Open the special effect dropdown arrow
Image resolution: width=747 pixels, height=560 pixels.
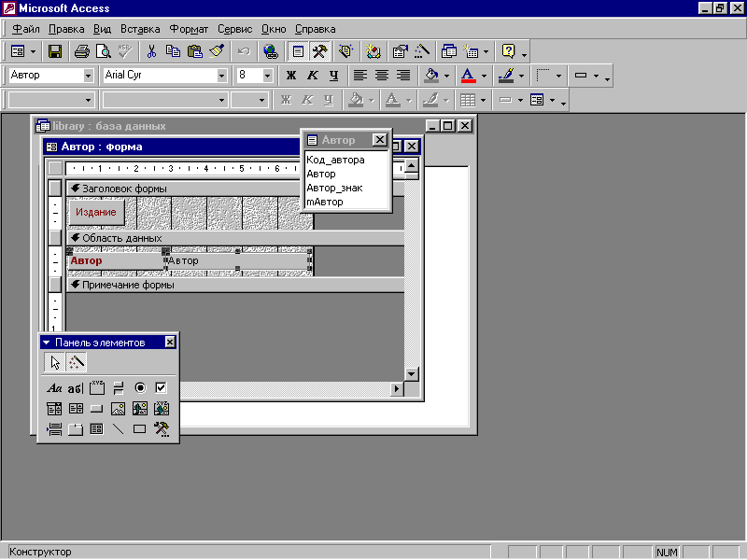tap(596, 76)
